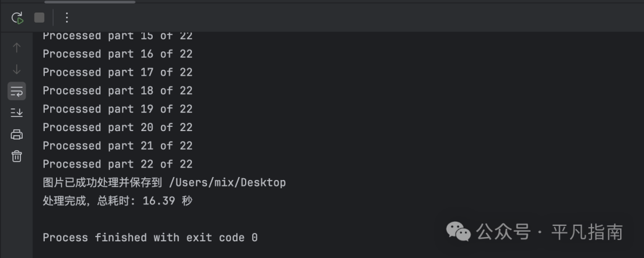Print the console output
The width and height of the screenshot is (644, 258).
(17, 135)
